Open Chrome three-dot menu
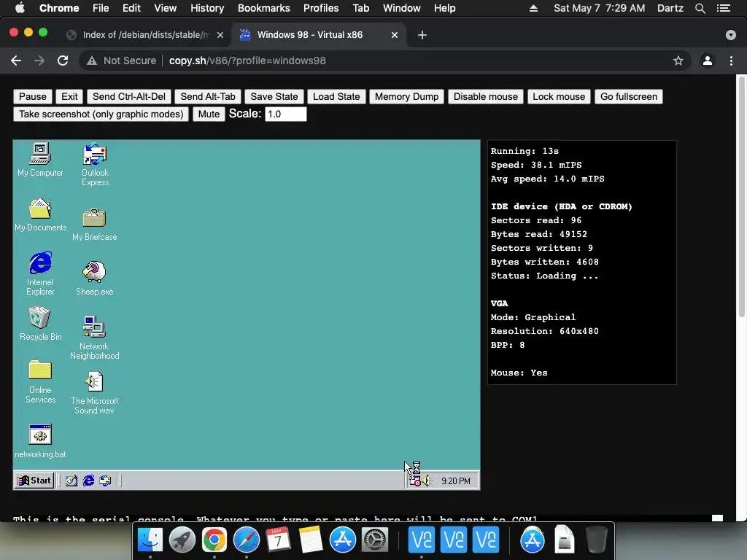 [731, 61]
